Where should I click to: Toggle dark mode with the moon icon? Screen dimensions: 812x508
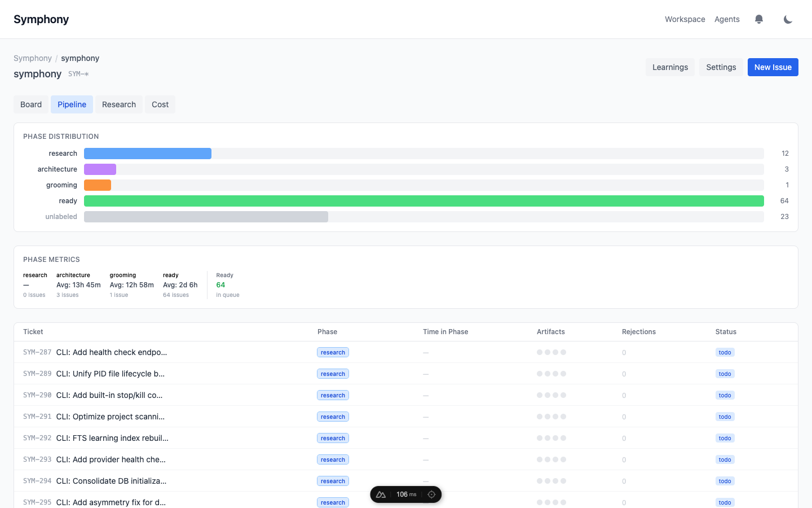pyautogui.click(x=788, y=19)
